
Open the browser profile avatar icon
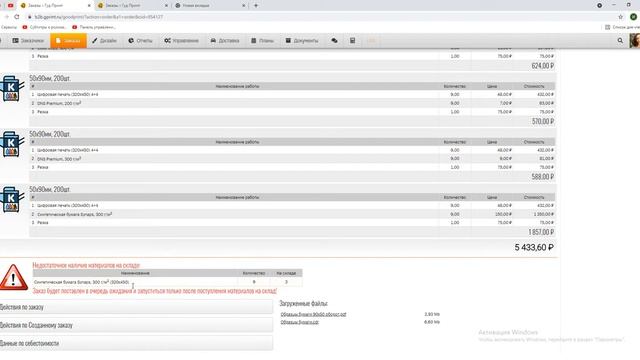[633, 17]
